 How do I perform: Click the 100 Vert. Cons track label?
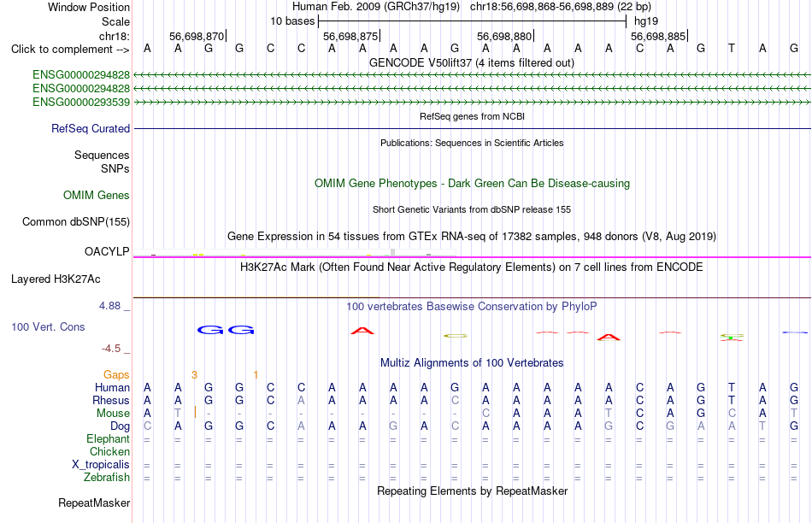[48, 326]
